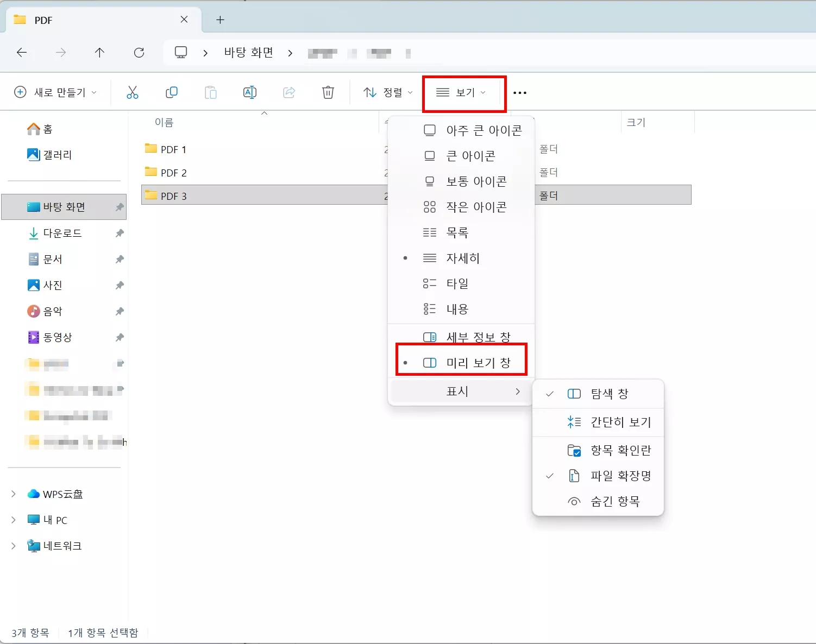The height and width of the screenshot is (644, 816).
Task: Select 미리 보기 창 from the view menu
Action: [476, 362]
